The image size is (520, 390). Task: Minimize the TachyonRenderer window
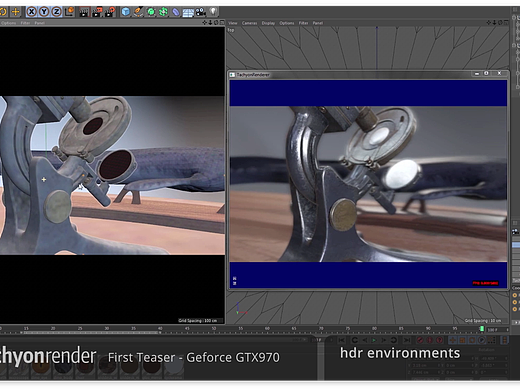(x=477, y=74)
